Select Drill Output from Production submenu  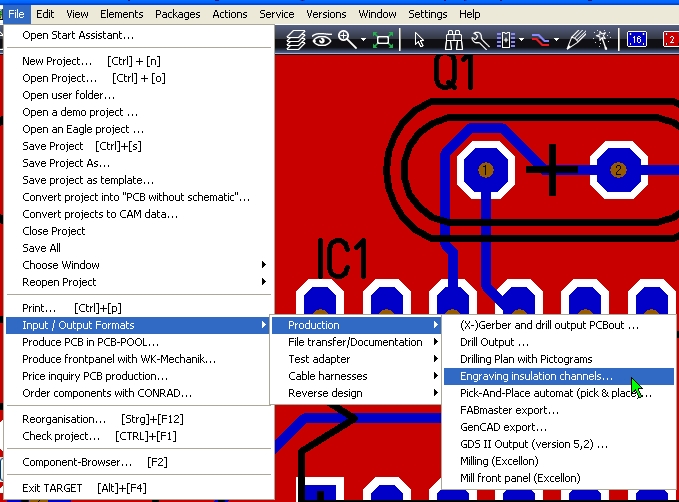click(494, 342)
